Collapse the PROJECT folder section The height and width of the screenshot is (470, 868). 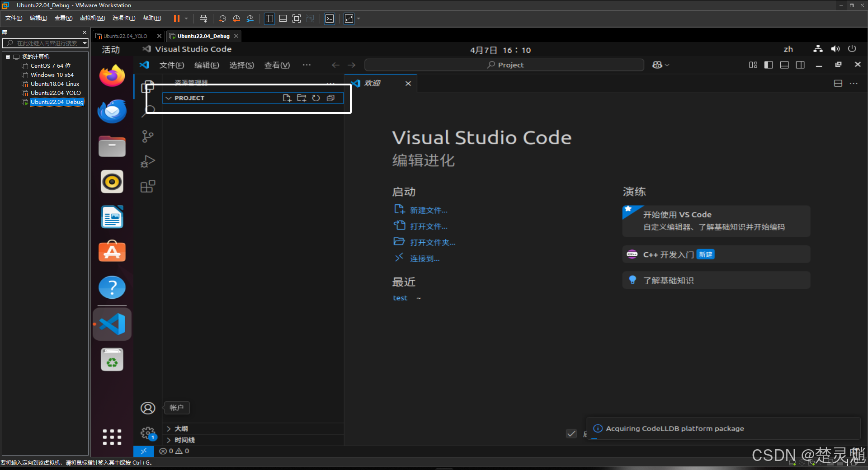tap(169, 98)
